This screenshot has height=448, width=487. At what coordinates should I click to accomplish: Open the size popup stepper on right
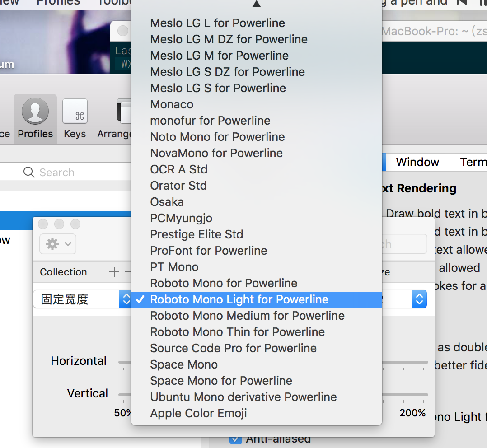pyautogui.click(x=419, y=299)
